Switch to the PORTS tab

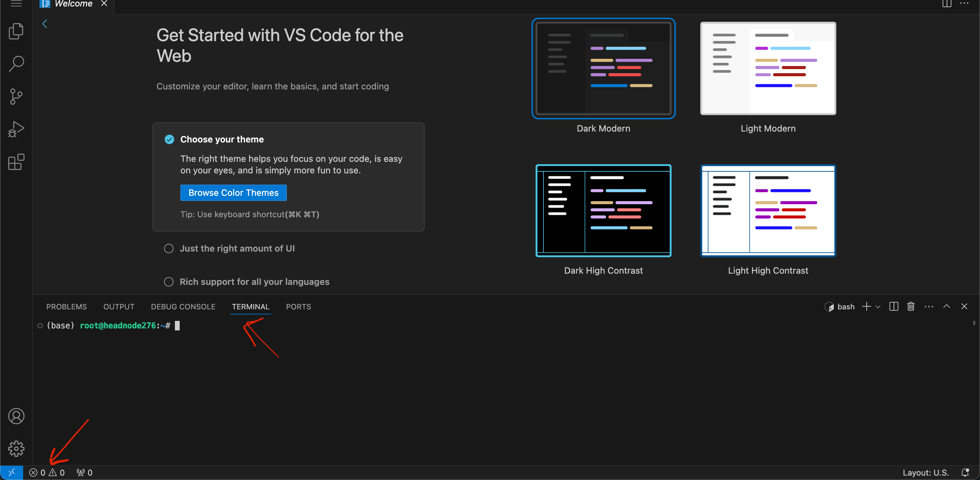298,307
